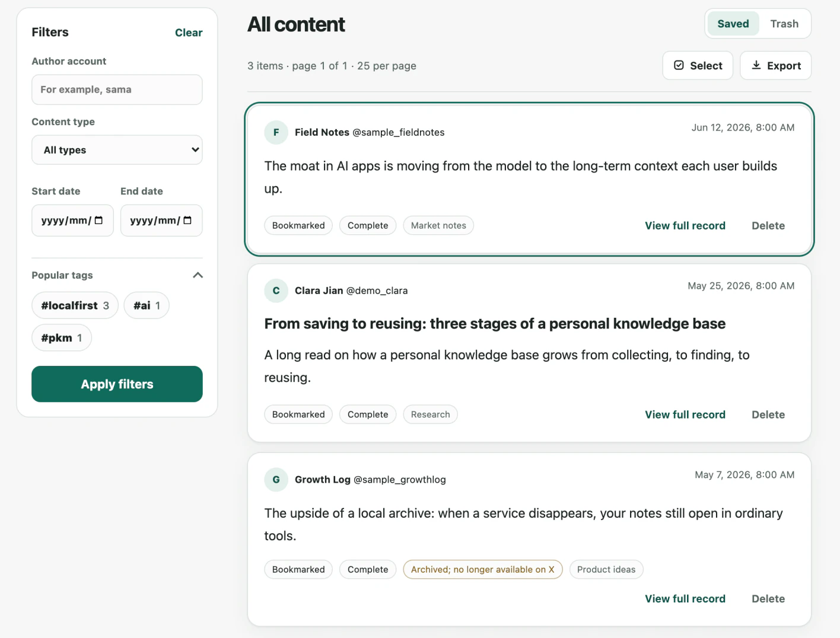Apply filters to the content

(117, 384)
